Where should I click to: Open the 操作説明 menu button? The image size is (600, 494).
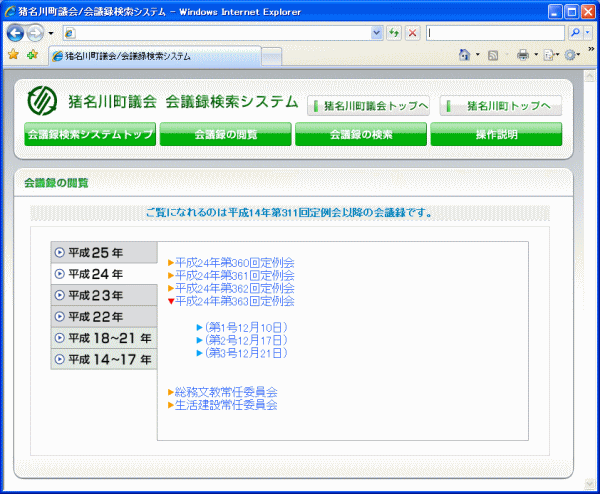[x=496, y=134]
